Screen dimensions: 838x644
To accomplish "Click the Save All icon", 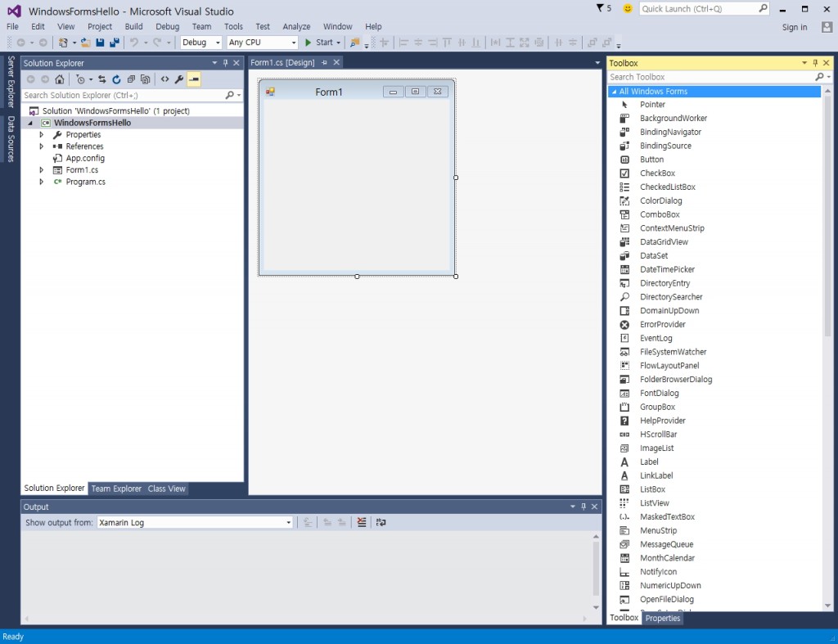I will pos(115,43).
